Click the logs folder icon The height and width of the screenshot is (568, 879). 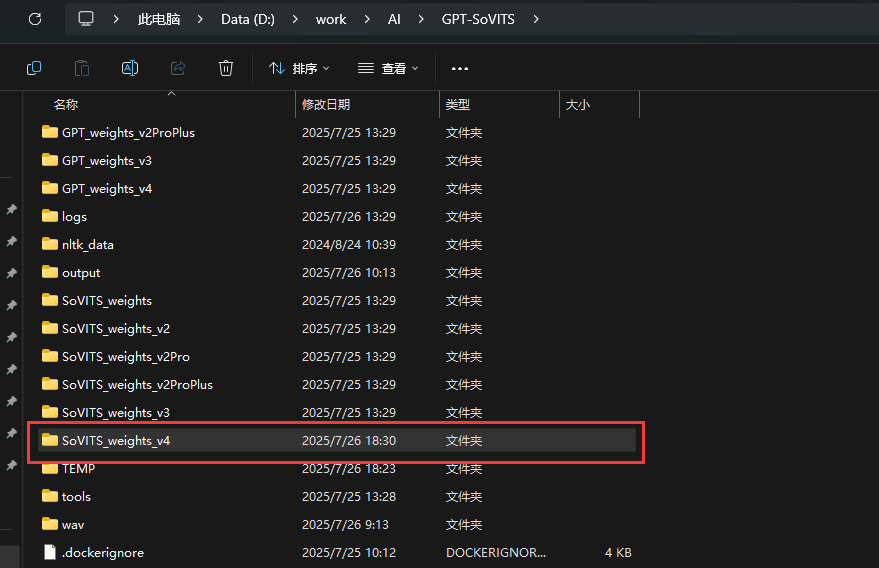click(x=50, y=216)
